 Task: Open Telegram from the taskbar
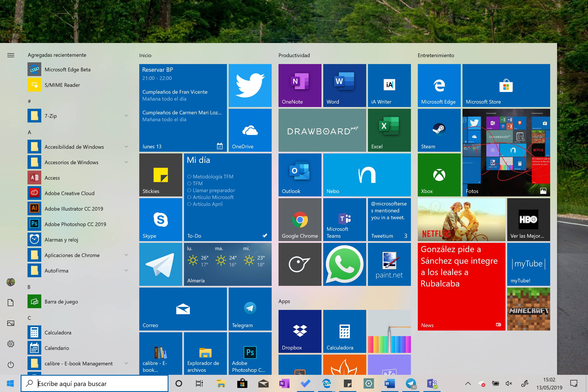[x=411, y=383]
